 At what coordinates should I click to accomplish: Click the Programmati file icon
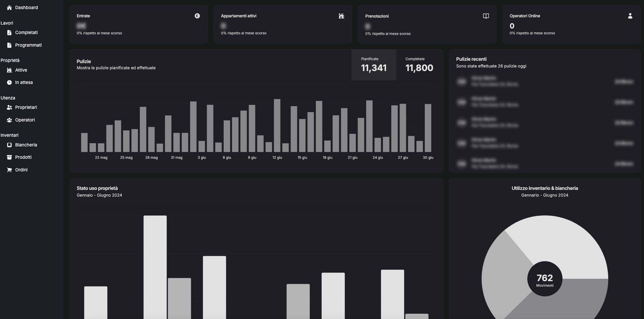pos(9,45)
